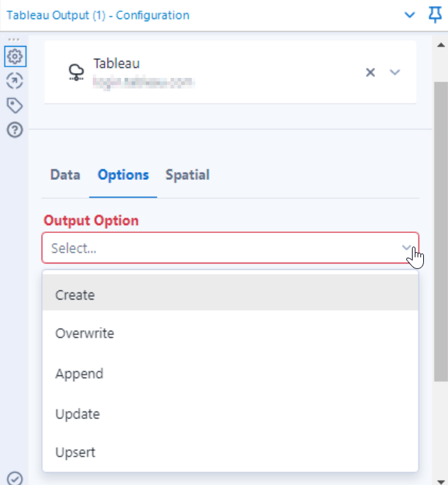Open the configuration gear icon in sidebar

15,57
